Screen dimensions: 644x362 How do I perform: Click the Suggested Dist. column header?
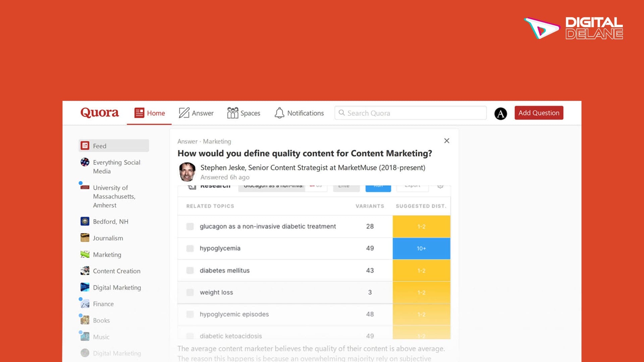coord(421,206)
